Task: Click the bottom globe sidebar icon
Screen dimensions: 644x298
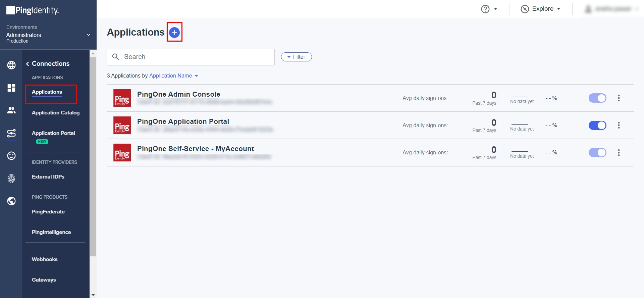Action: coord(11,201)
